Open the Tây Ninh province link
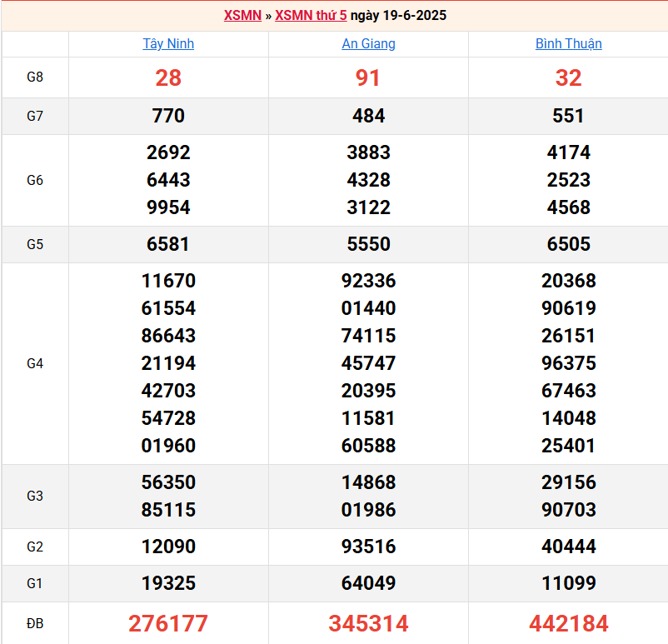 coord(168,44)
